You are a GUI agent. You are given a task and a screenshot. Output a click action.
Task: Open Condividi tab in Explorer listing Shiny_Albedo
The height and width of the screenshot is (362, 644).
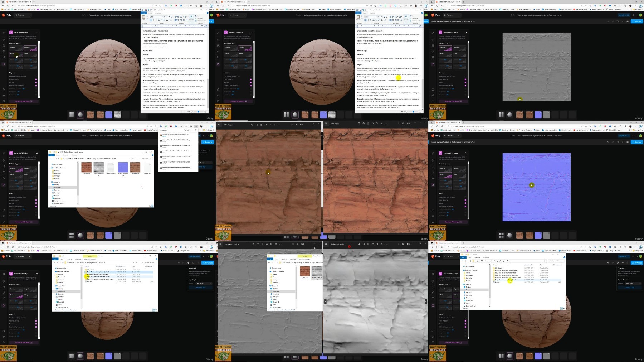477,257
